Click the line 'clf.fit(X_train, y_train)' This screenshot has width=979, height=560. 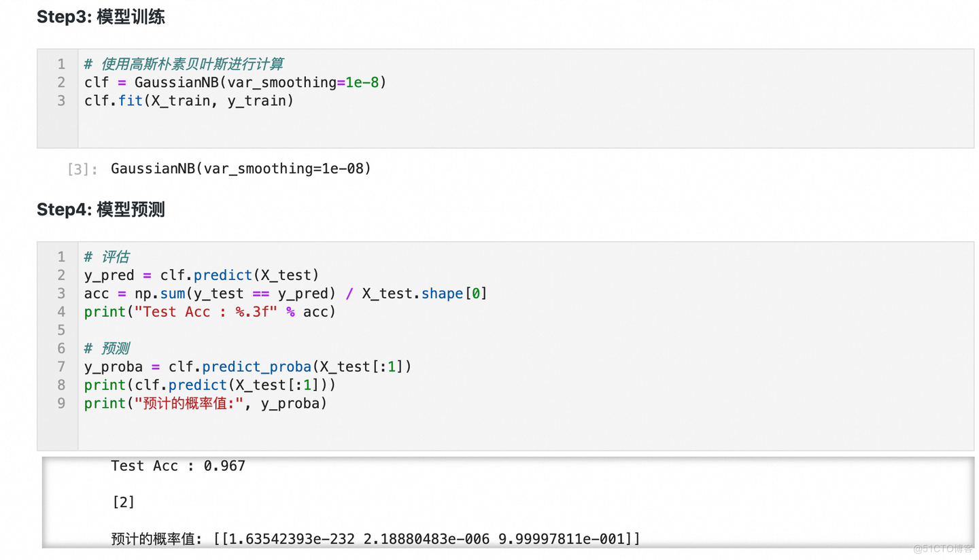(189, 101)
